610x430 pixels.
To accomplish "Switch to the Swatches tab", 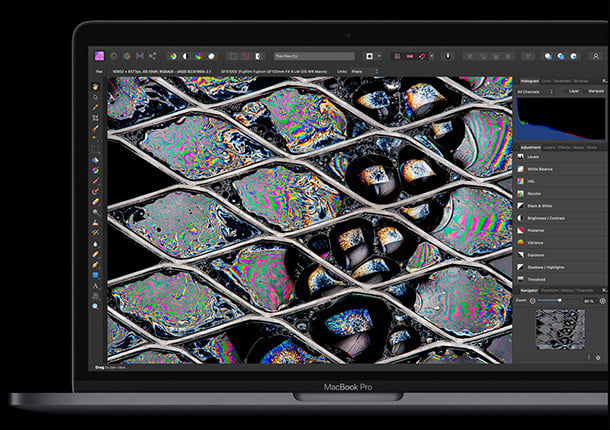I will tap(562, 81).
